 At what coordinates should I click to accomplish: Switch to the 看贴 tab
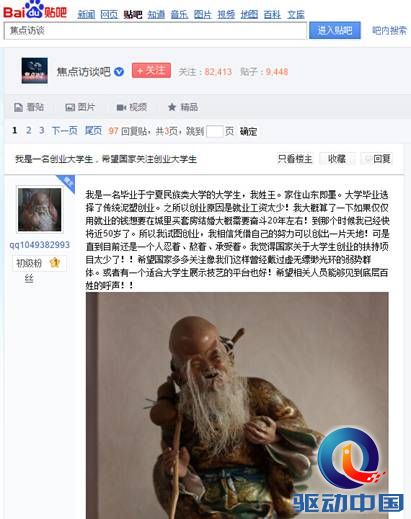[x=29, y=107]
